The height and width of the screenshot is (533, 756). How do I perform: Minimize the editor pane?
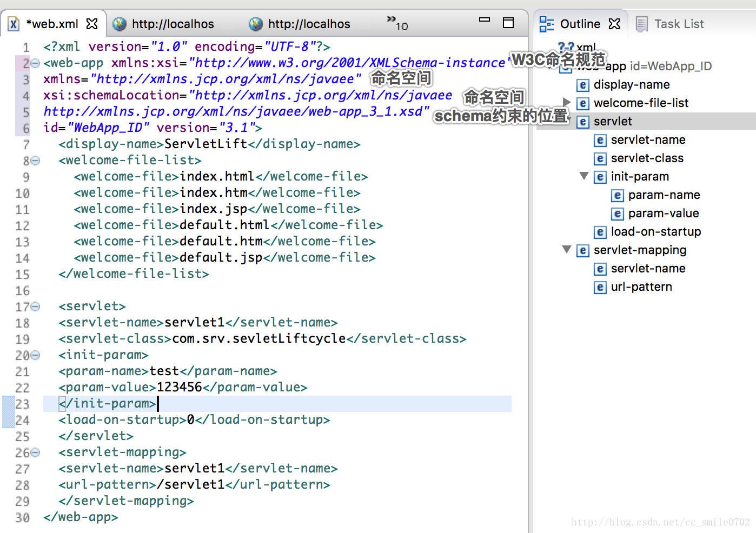pyautogui.click(x=485, y=20)
